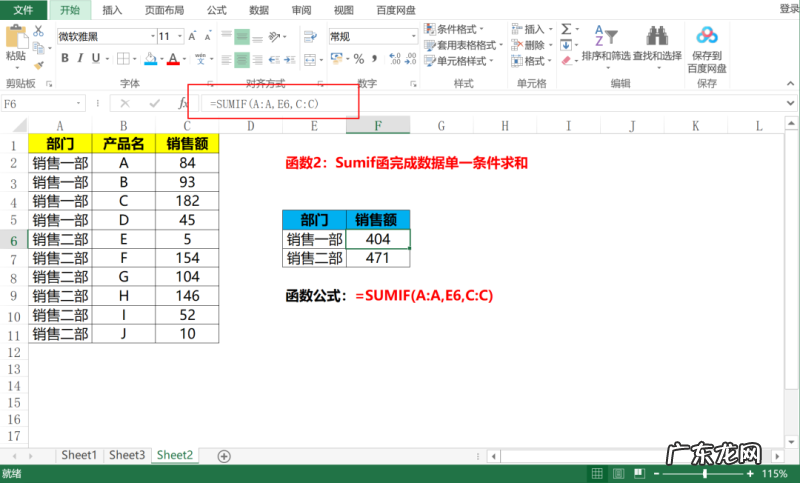The width and height of the screenshot is (800, 483).
Task: Click the Insert Function fx icon
Action: [x=182, y=103]
